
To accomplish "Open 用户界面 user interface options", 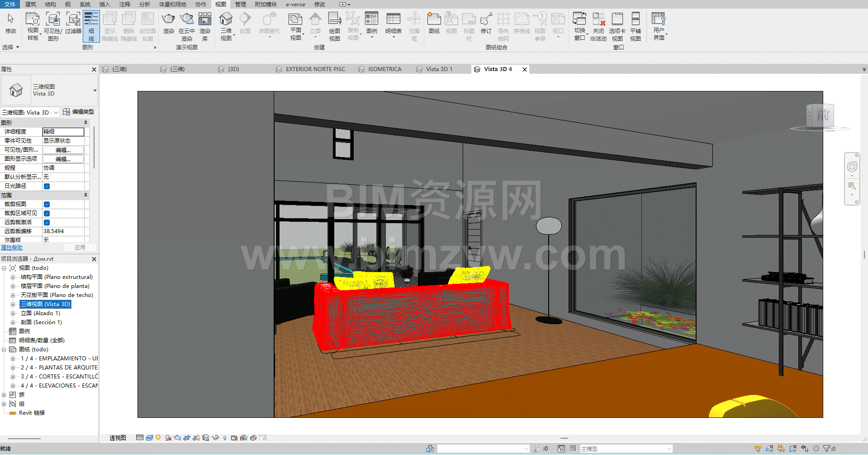I will coord(659,26).
